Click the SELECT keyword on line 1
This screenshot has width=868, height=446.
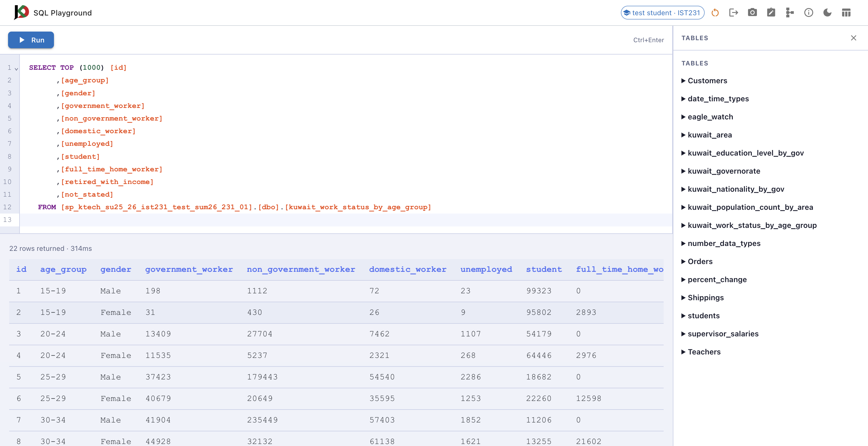(42, 68)
